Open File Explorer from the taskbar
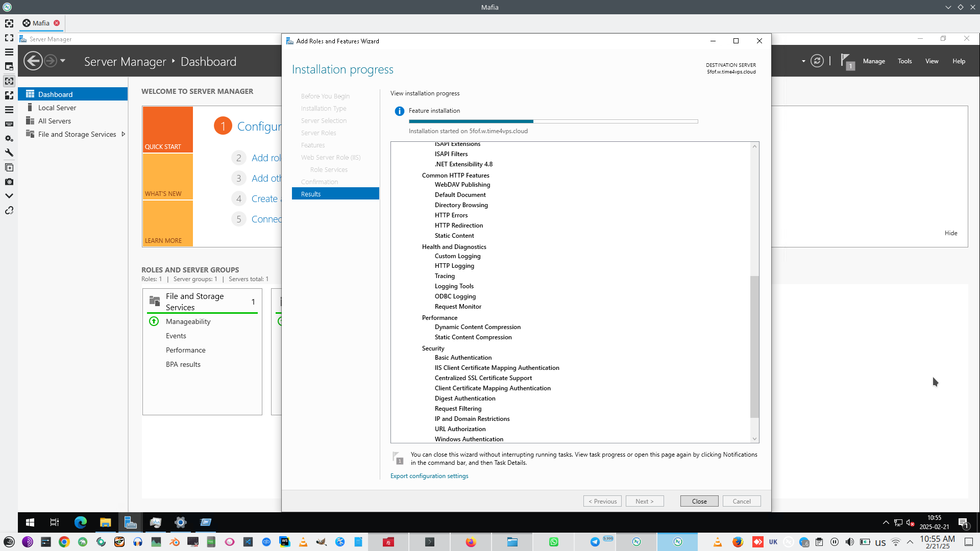This screenshot has height=551, width=980. (105, 522)
